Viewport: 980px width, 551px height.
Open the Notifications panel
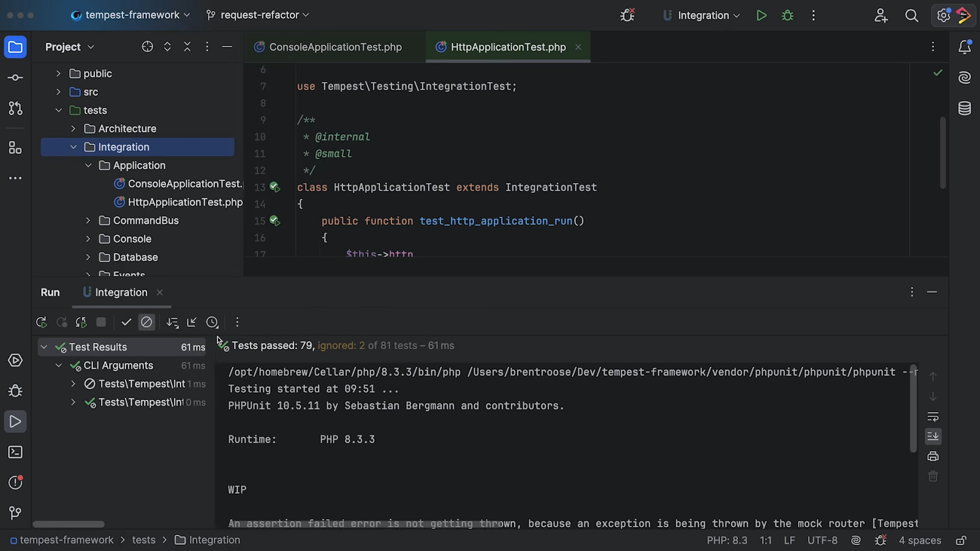click(x=965, y=47)
